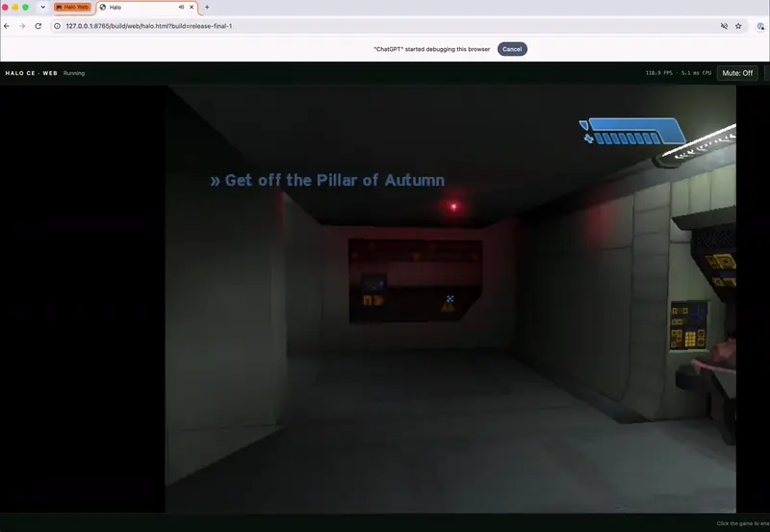Open the browser profile avatar
The image size is (770, 532).
click(x=760, y=26)
